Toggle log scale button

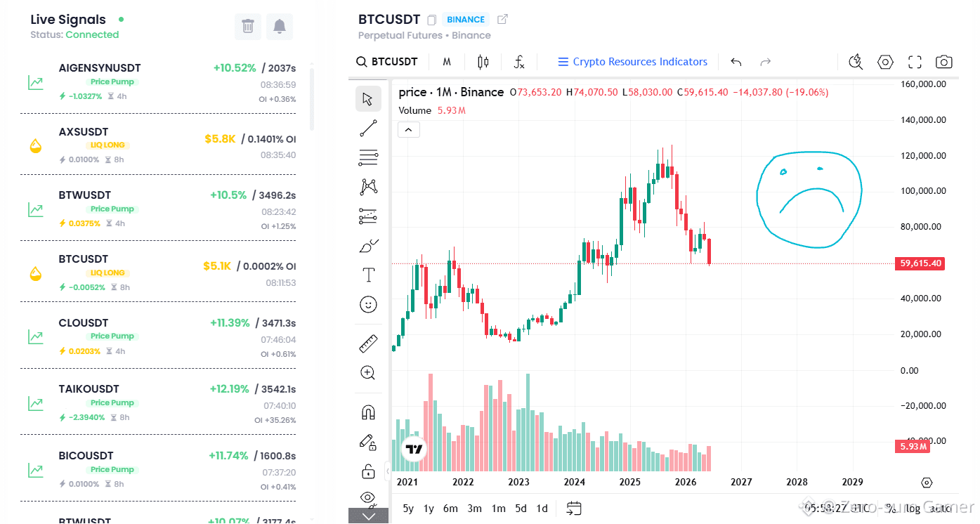pos(913,508)
